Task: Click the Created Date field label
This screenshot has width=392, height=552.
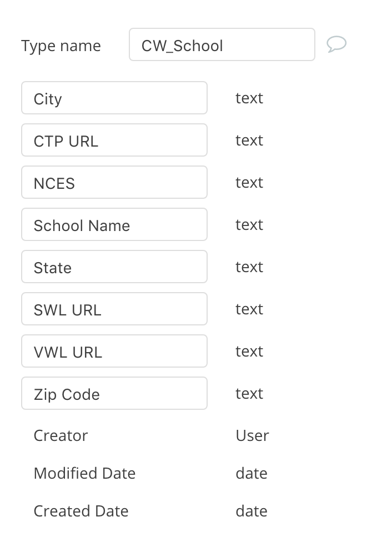Action: tap(81, 511)
